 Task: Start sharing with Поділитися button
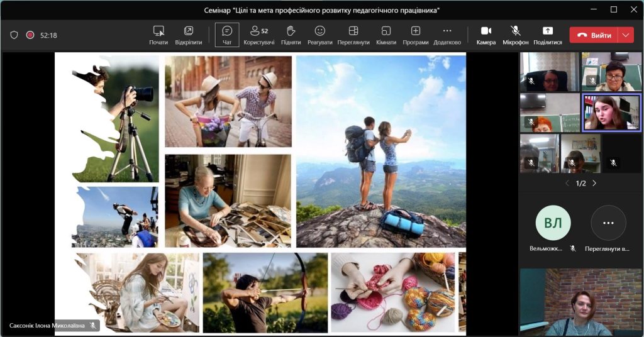point(547,35)
